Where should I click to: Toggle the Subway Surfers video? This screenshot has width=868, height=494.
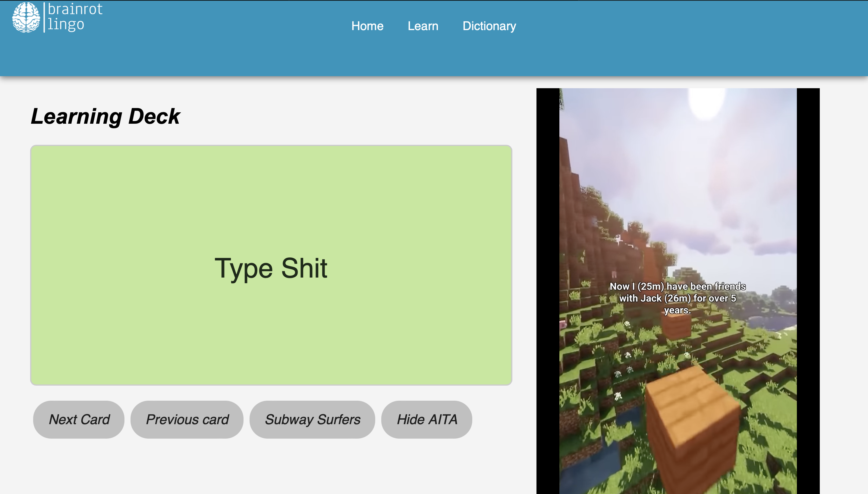(x=312, y=419)
